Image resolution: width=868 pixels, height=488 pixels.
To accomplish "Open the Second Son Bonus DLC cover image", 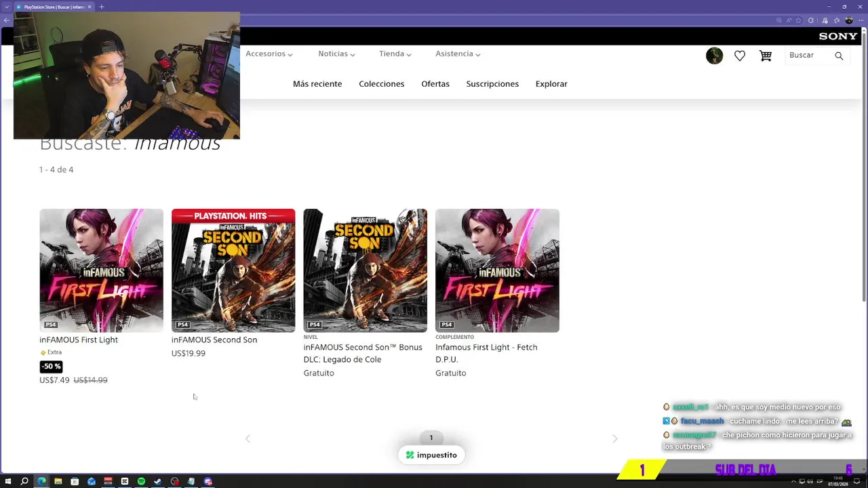I will [365, 270].
